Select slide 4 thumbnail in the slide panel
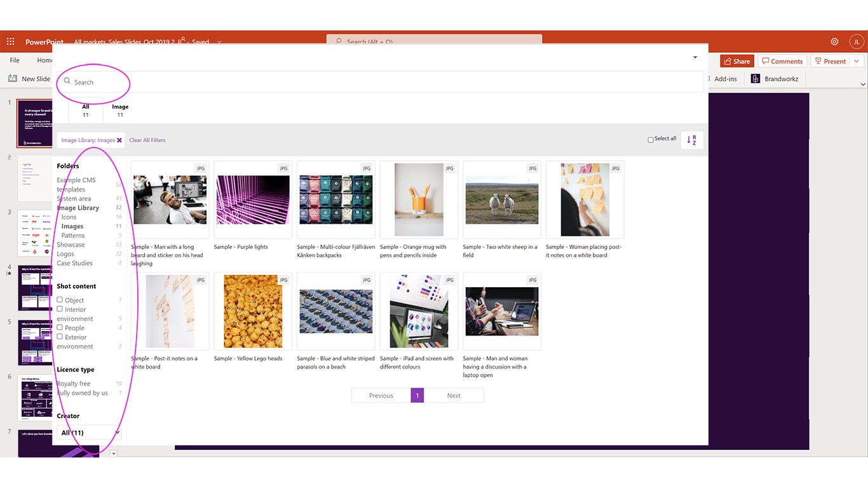Image resolution: width=868 pixels, height=488 pixels. tap(35, 288)
